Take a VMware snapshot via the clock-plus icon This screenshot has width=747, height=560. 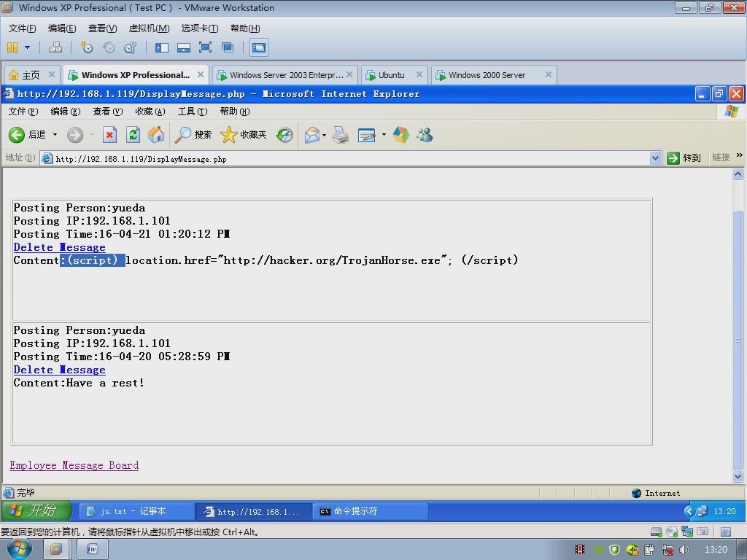(87, 47)
